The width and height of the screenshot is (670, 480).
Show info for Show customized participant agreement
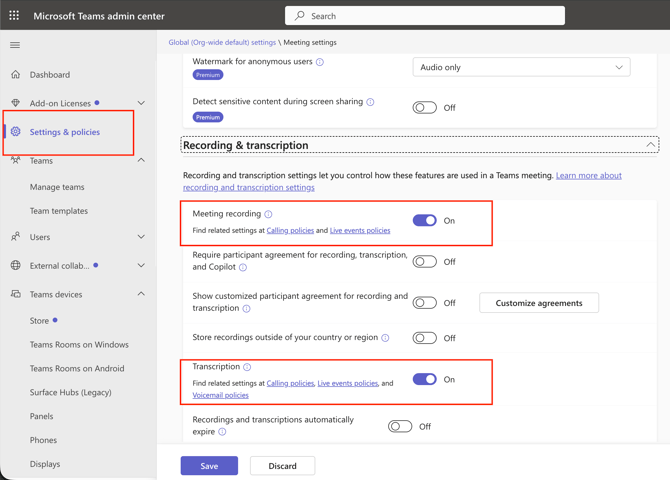pos(247,309)
